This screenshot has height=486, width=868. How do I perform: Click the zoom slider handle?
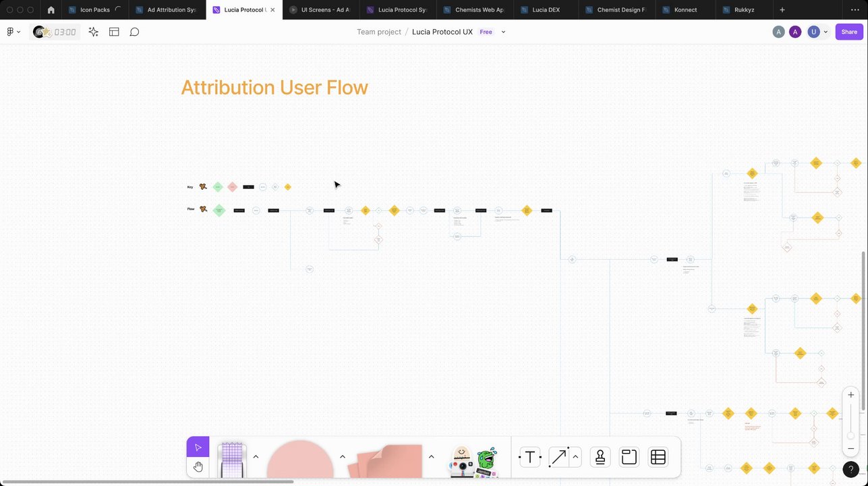coord(850,435)
